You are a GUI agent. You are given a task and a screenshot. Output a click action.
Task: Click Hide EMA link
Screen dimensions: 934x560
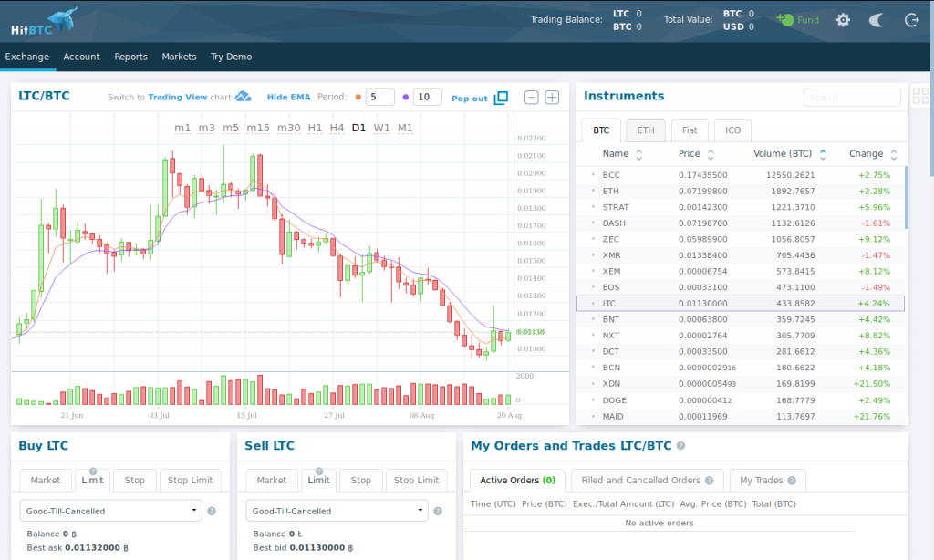coord(289,97)
